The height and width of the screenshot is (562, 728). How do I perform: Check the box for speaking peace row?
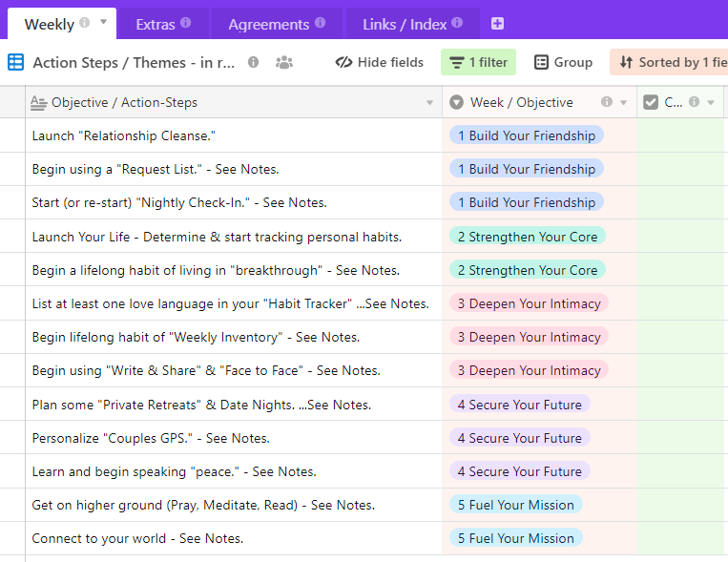(680, 471)
